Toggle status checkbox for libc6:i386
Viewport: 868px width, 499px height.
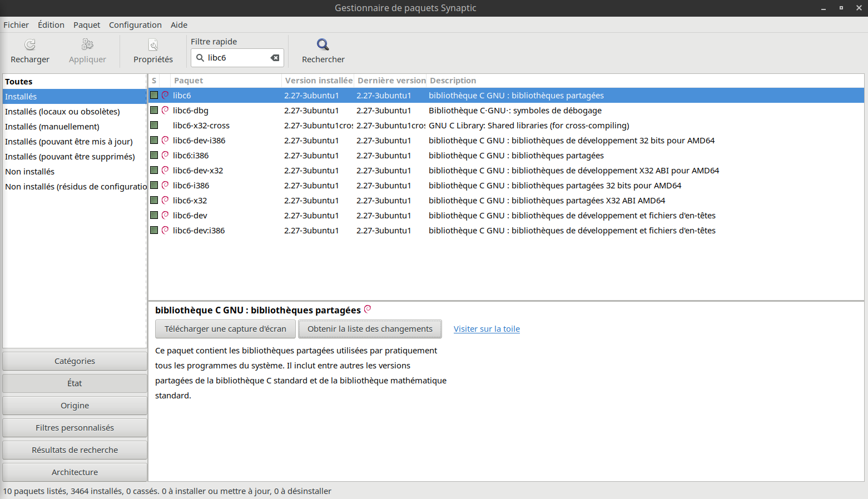(x=154, y=155)
